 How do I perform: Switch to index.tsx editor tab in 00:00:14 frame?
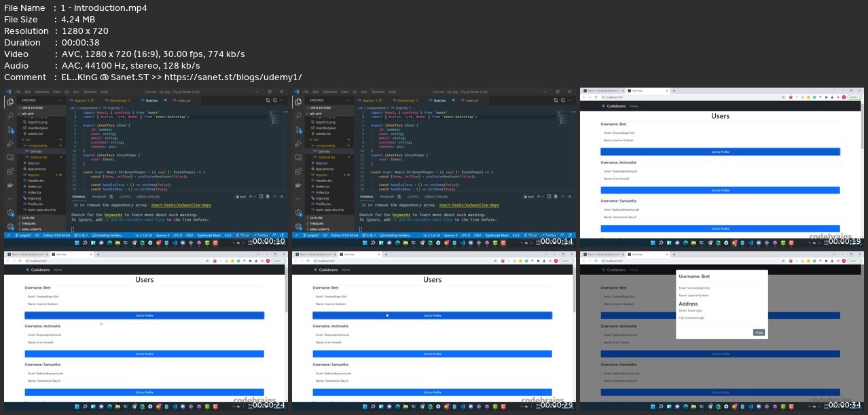[x=471, y=101]
